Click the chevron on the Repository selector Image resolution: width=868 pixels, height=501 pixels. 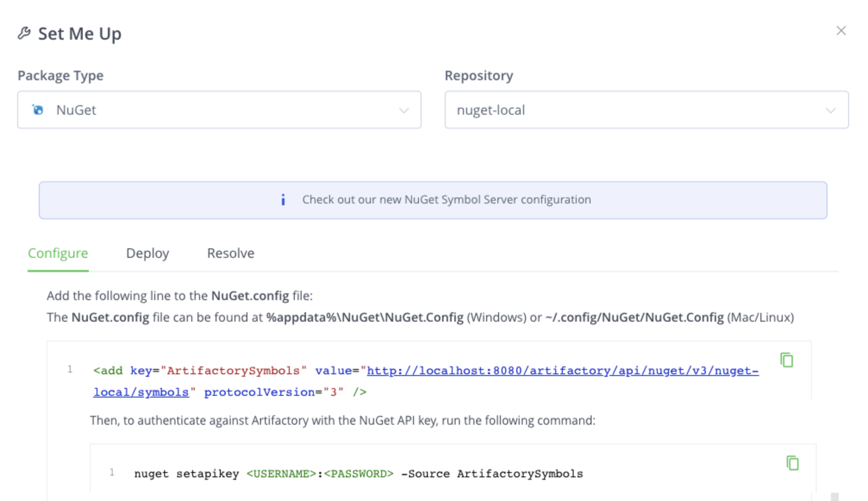point(831,111)
